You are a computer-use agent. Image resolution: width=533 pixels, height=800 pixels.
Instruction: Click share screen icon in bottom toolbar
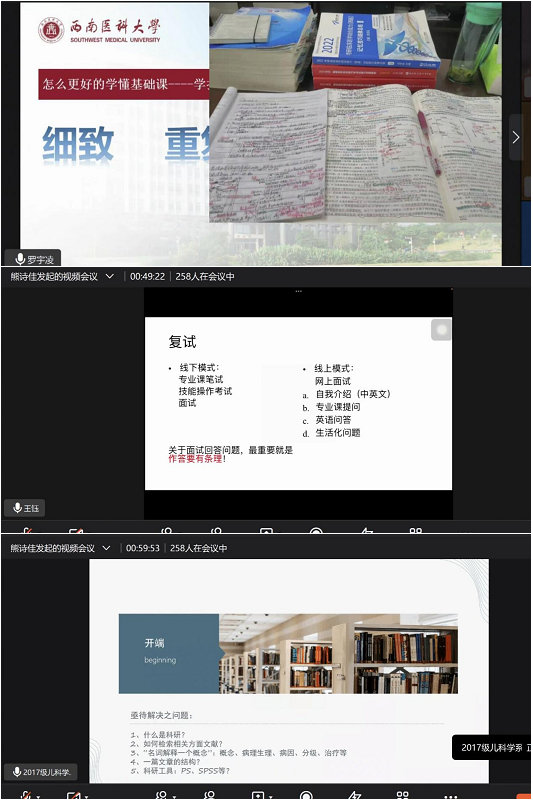pyautogui.click(x=258, y=795)
